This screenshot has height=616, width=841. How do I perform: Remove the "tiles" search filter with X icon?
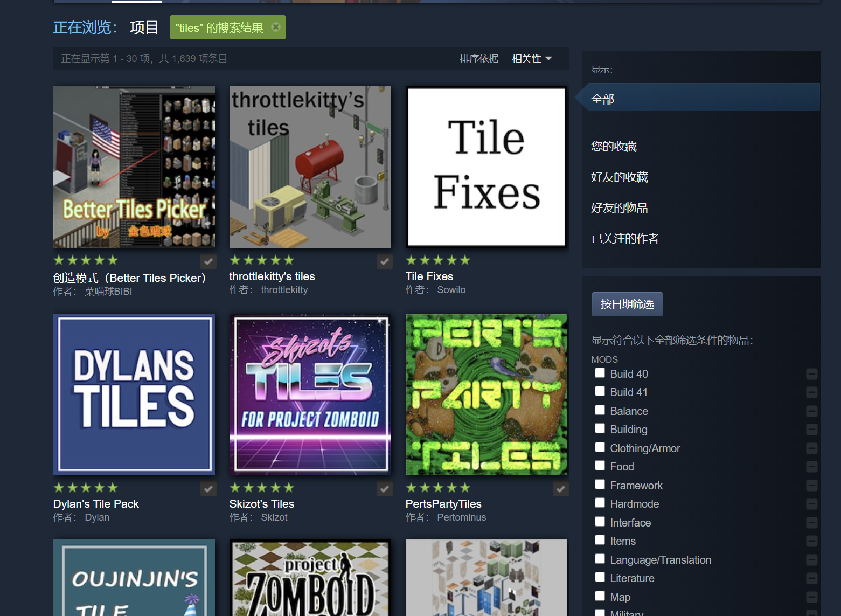(x=276, y=27)
